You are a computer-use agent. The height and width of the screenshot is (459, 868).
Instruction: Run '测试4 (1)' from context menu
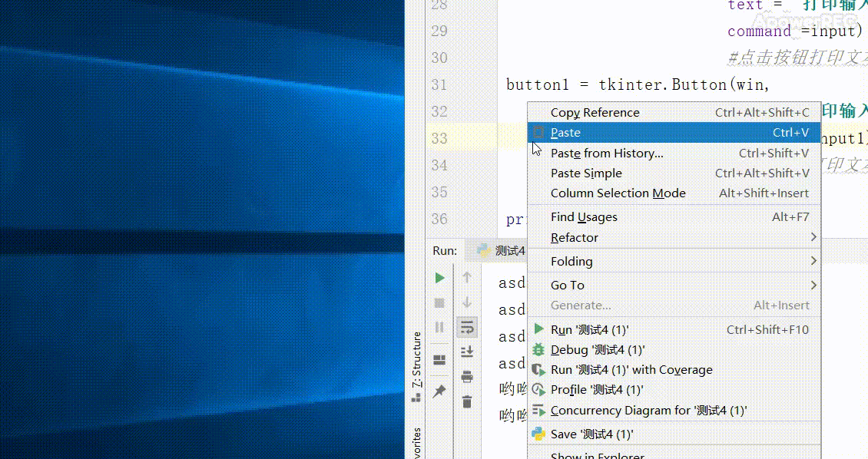tap(674, 329)
